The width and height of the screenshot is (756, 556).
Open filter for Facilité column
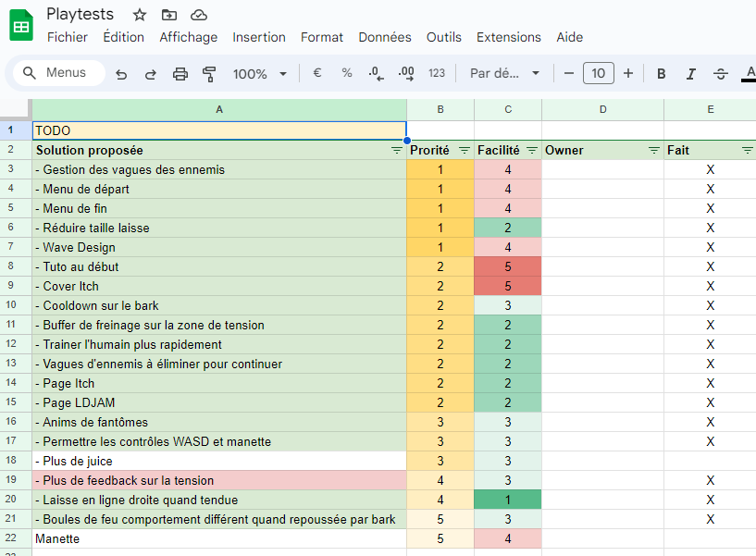pyautogui.click(x=532, y=151)
